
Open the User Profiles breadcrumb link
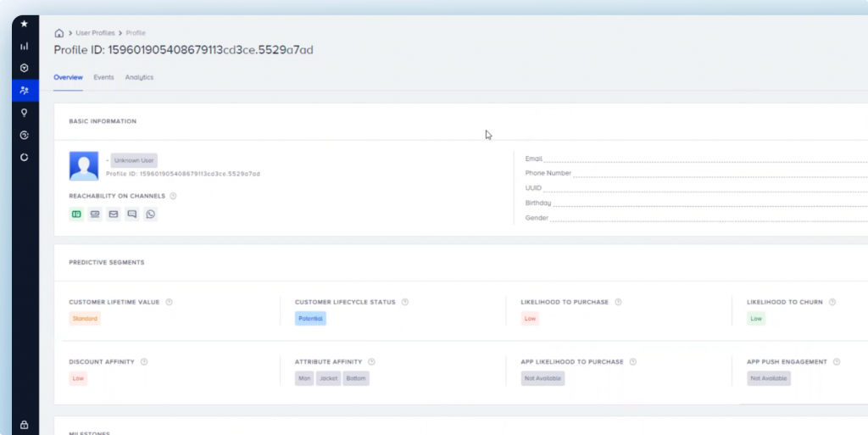click(x=94, y=33)
